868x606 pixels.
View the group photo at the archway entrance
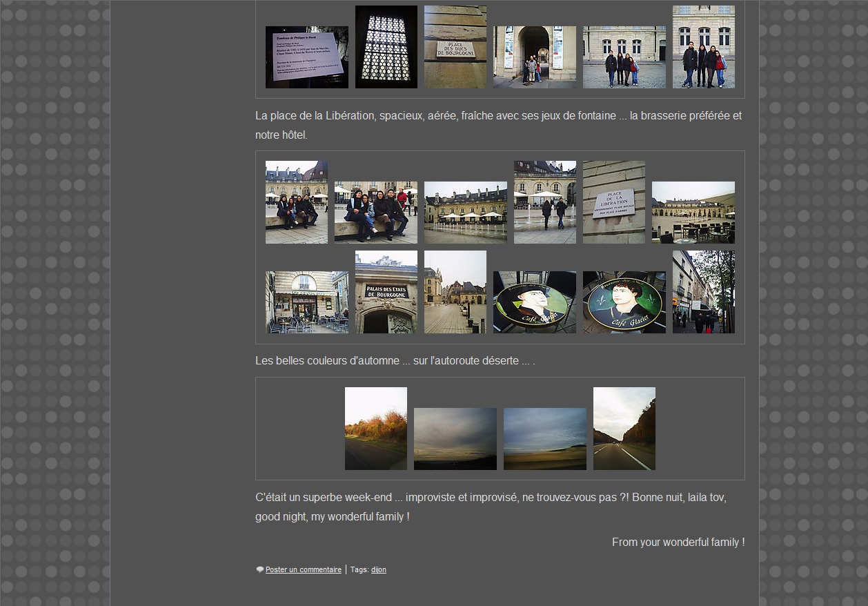534,57
